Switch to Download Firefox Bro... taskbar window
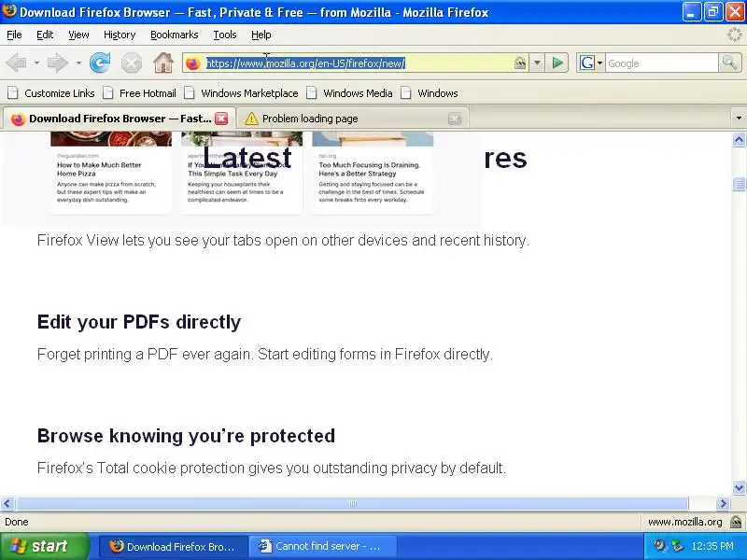Image resolution: width=747 pixels, height=560 pixels. (174, 546)
